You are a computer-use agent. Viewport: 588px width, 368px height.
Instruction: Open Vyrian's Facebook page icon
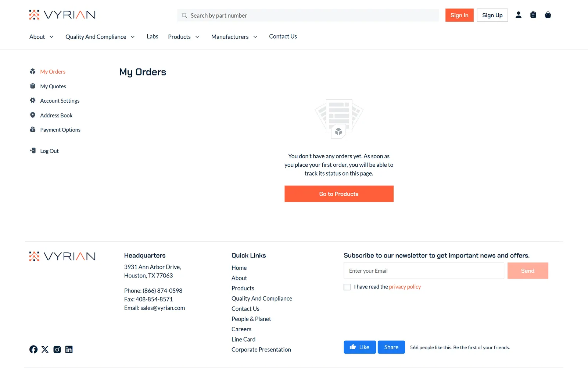coord(33,349)
